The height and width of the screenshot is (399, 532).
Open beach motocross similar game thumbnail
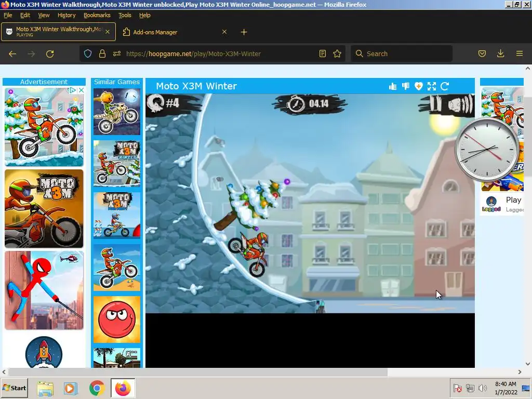(x=117, y=268)
